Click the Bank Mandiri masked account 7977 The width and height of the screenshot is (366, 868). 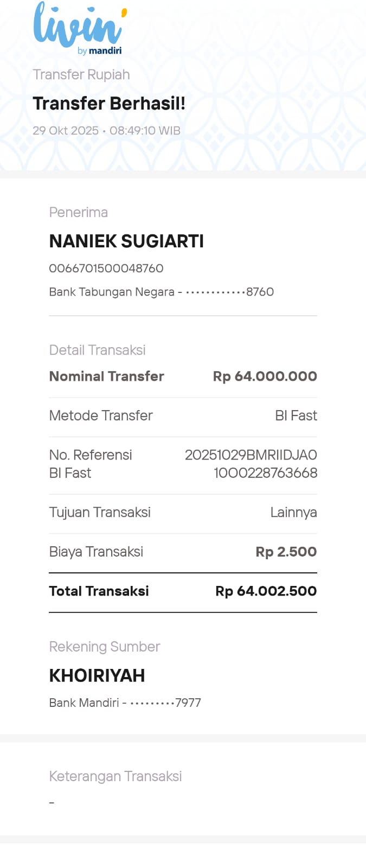tap(125, 703)
